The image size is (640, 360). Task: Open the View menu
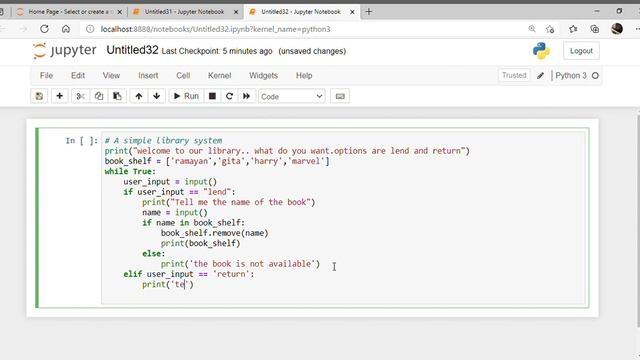tap(111, 76)
